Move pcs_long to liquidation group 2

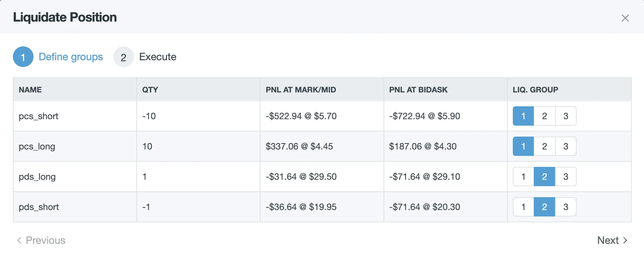tap(544, 146)
